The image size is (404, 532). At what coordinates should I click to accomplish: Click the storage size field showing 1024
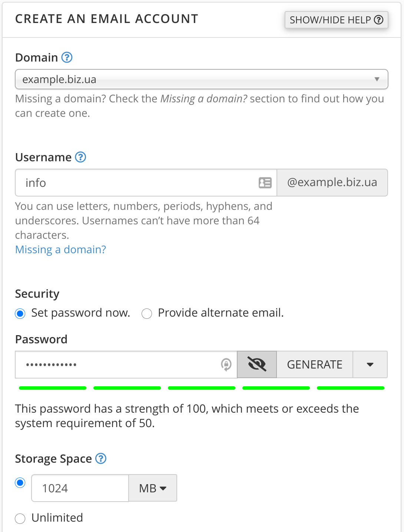click(80, 488)
